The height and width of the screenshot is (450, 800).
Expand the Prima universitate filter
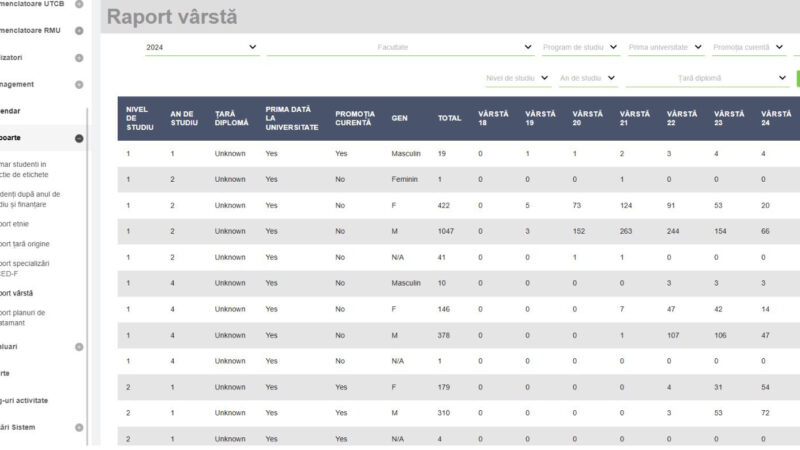[665, 47]
